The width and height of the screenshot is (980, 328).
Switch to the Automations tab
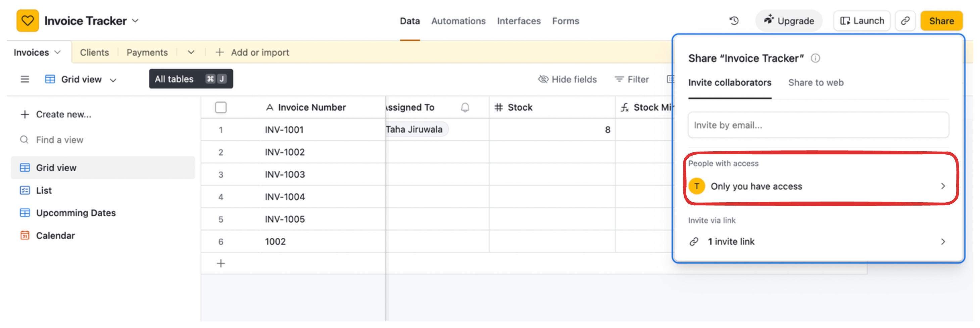click(x=458, y=21)
